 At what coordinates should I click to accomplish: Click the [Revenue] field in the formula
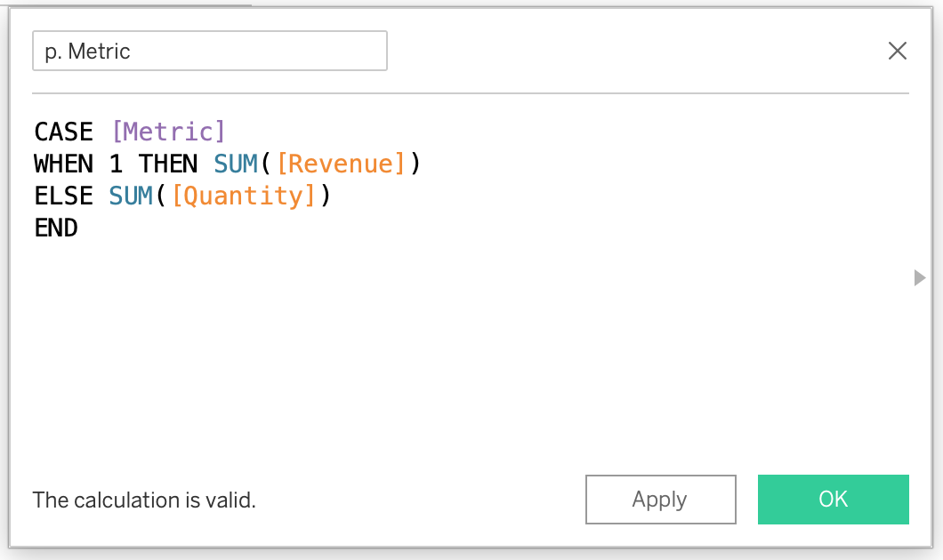tap(341, 164)
